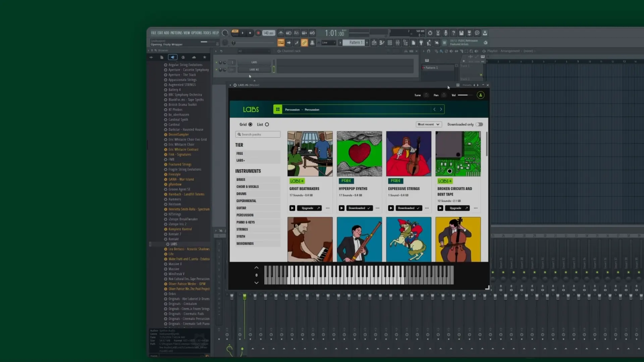Click the tempo BPM display field
644x362 pixels.
point(268,33)
